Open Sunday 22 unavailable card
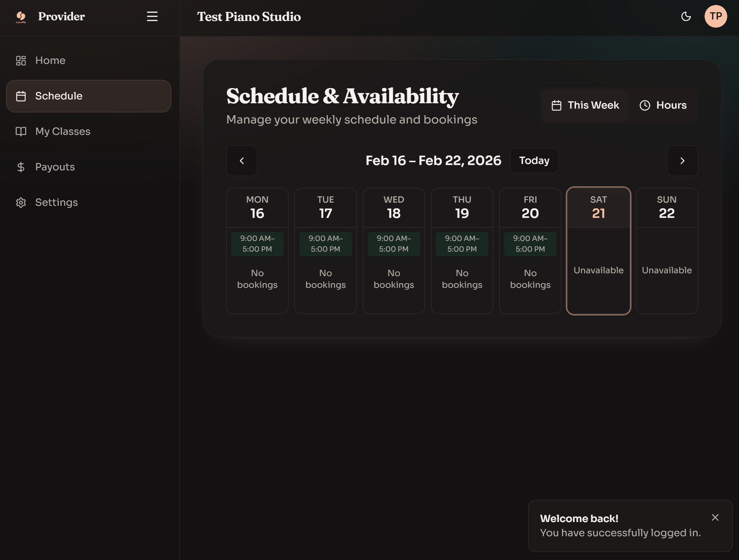This screenshot has height=560, width=739. tap(667, 250)
